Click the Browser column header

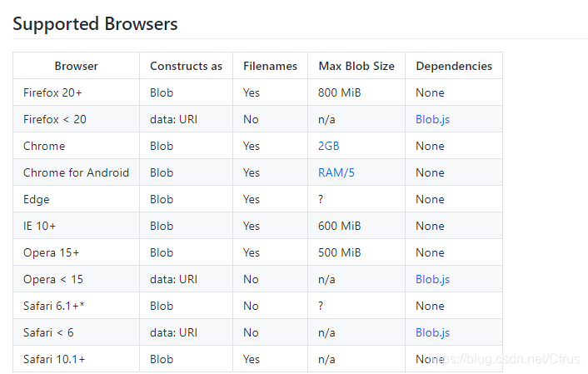coord(76,66)
